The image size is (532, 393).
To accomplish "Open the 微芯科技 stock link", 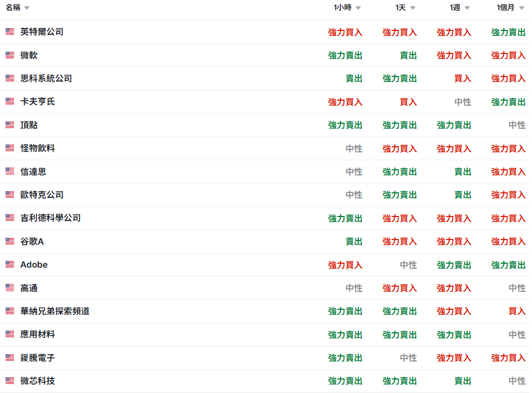I will click(37, 381).
